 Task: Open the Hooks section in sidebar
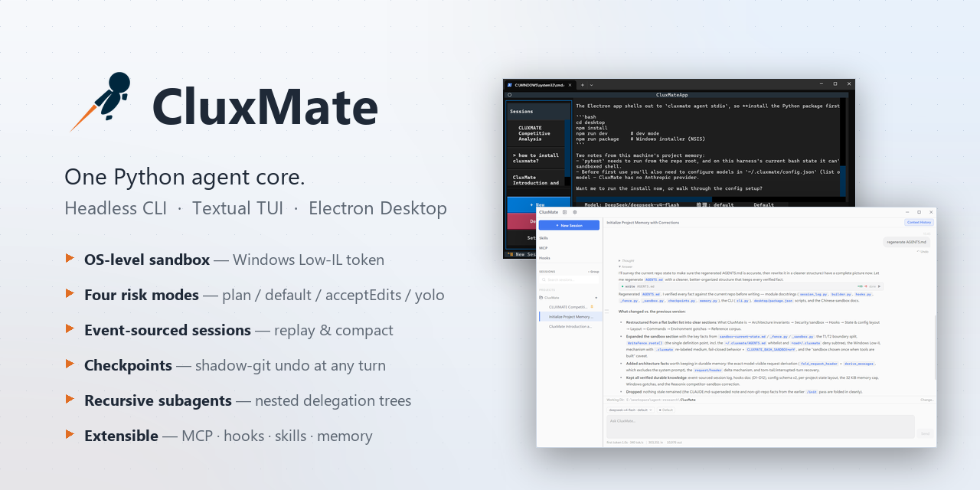click(544, 258)
